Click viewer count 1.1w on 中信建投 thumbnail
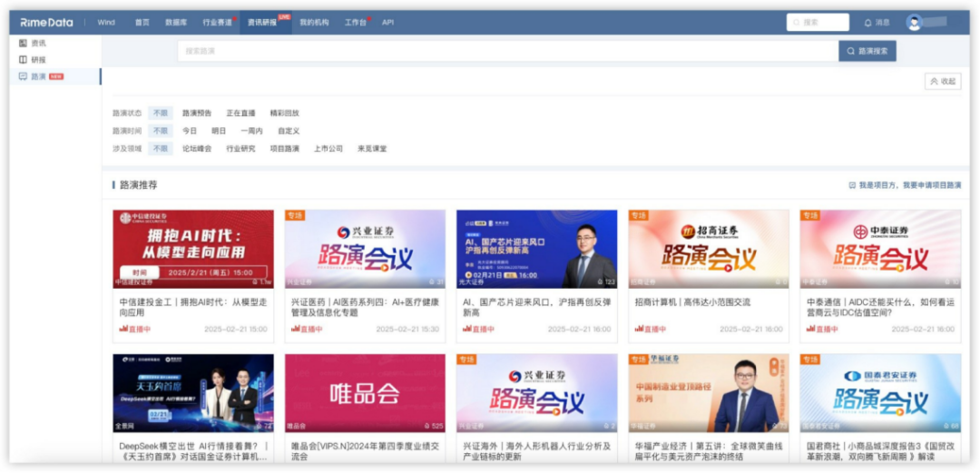Screen dimensions: 980x473 [x=262, y=282]
